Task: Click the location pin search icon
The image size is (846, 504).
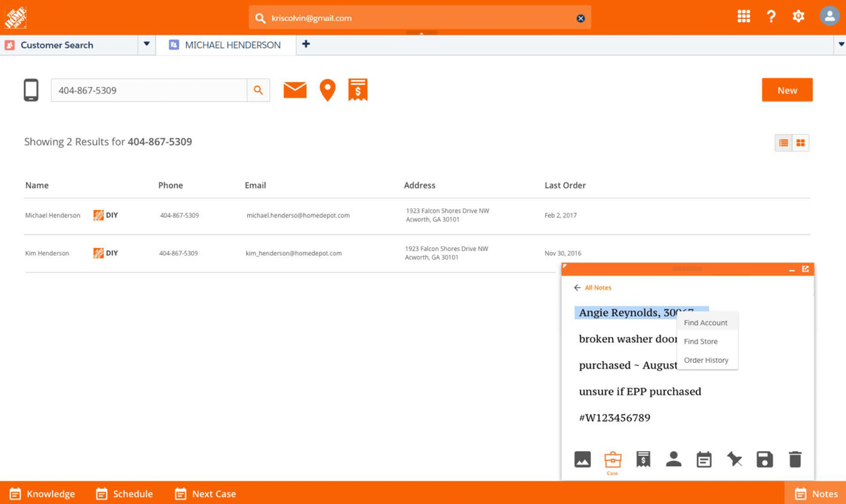Action: pos(327,90)
